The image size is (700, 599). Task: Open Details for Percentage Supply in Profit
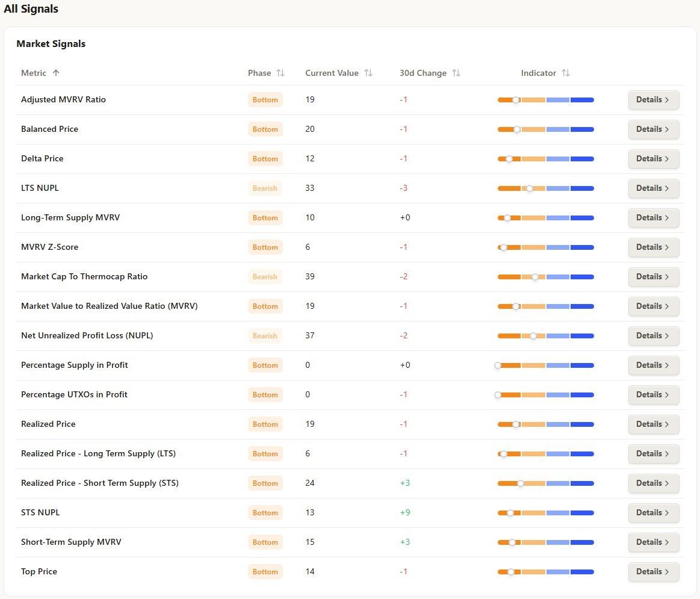(x=654, y=365)
